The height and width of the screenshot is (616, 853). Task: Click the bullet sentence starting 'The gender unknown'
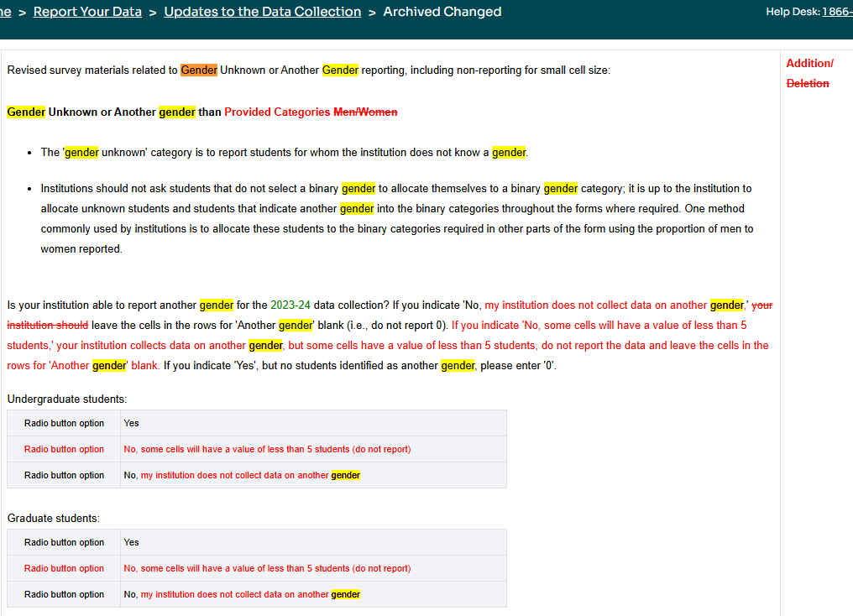pos(285,152)
